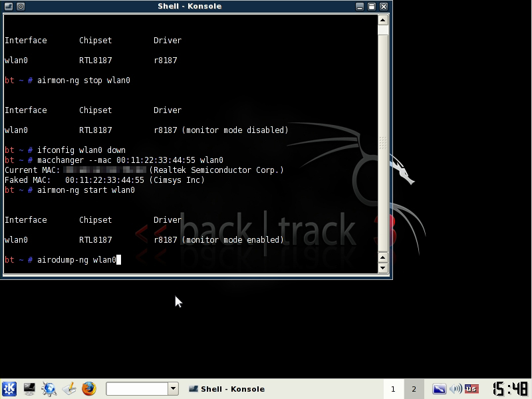532x399 pixels.
Task: Click 'Realtek Semiconductor Corp.' text
Action: (x=217, y=170)
